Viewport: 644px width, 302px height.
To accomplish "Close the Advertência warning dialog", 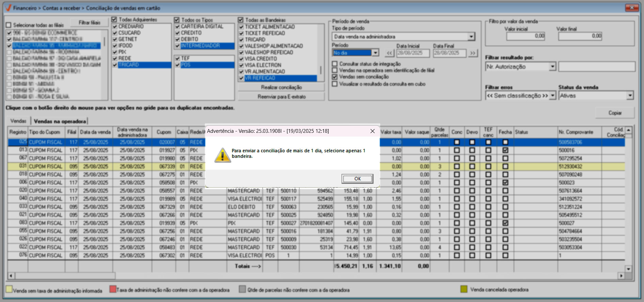I will (373, 131).
